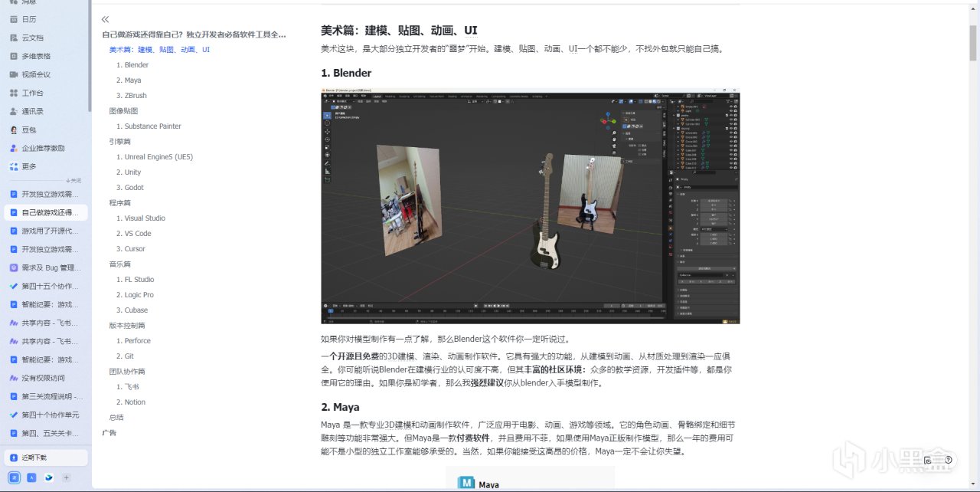The image size is (980, 492).
Task: Go to 2. Logic Pro in the outline
Action: point(135,295)
